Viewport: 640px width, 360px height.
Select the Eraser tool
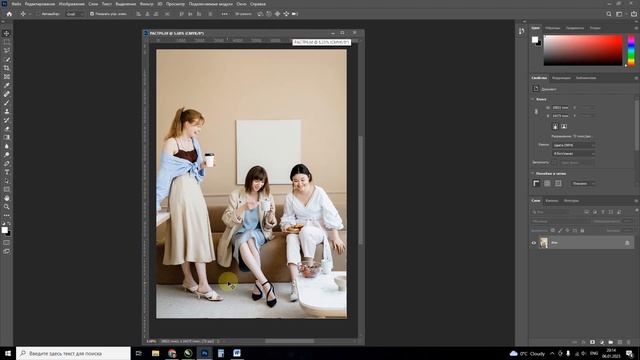click(x=7, y=129)
